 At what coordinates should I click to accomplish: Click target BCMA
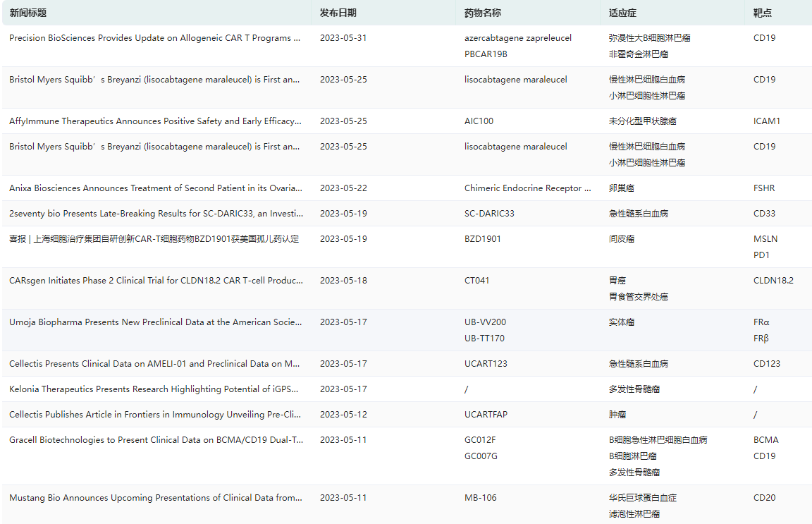click(x=766, y=440)
